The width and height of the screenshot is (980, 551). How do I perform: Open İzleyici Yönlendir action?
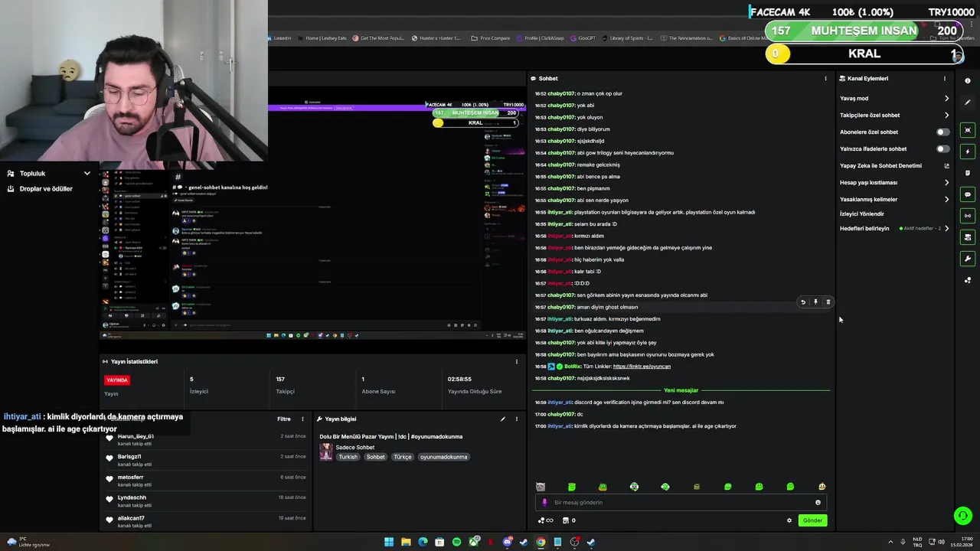862,214
